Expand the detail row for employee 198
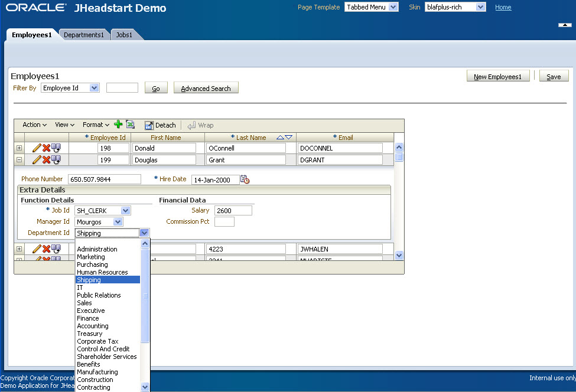Screen dimensions: 576x392 click(19, 148)
